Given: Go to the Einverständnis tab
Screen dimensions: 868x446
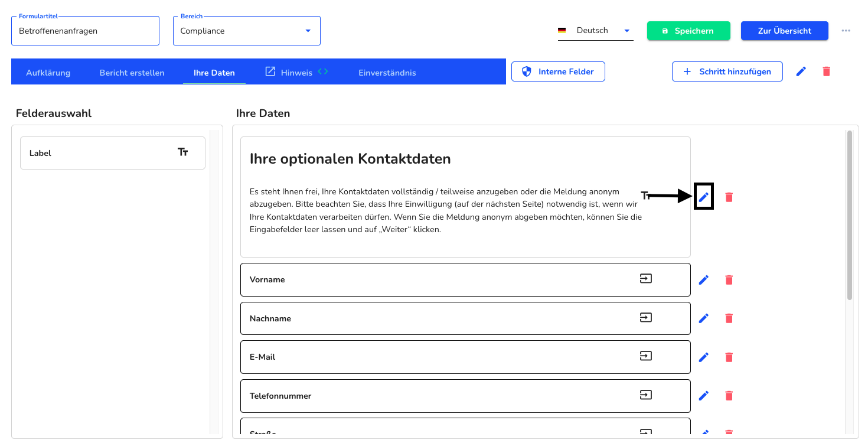Looking at the screenshot, I should pyautogui.click(x=387, y=73).
